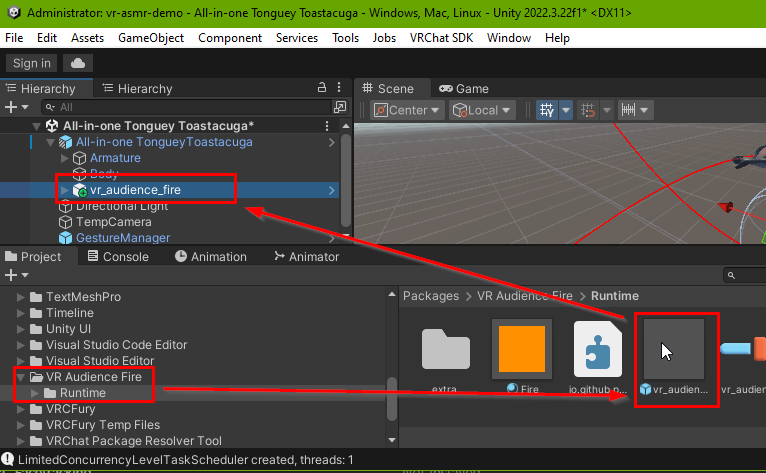Select the Runtime folder in the tree

82,393
